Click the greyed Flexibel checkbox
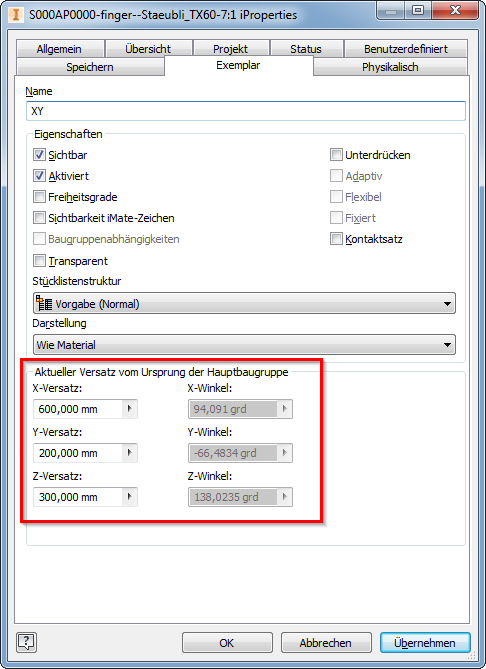 point(336,196)
